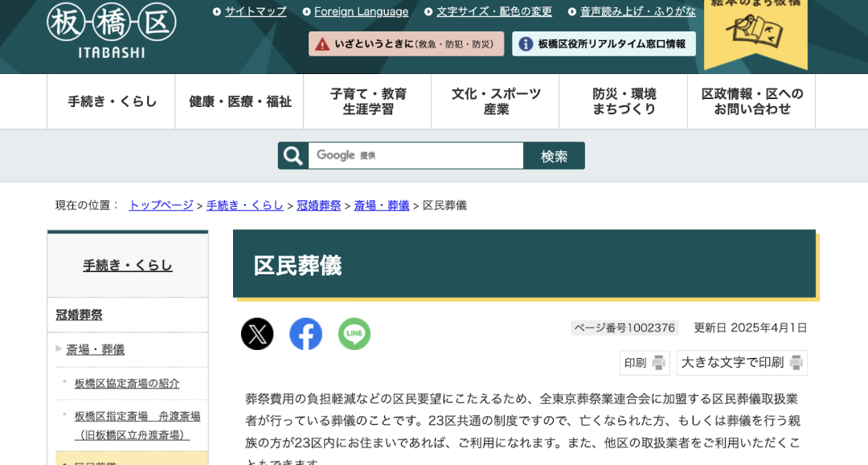The height and width of the screenshot is (465, 868).
Task: Click the printer icon beside 印刷
Action: (x=659, y=363)
